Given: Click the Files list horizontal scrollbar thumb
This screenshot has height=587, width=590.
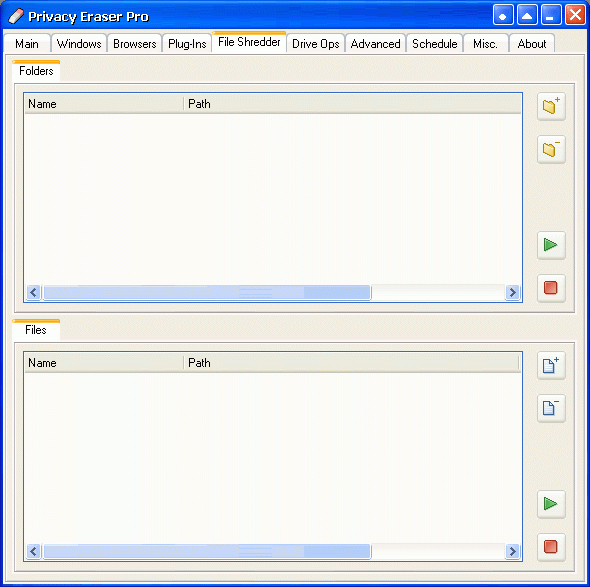Looking at the screenshot, I should (207, 551).
